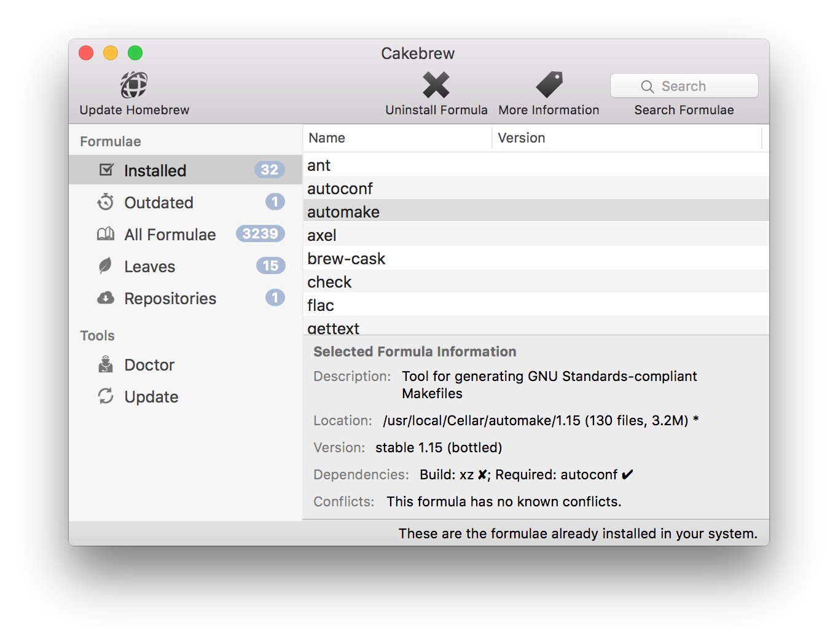Select Installed in the sidebar

coord(186,170)
